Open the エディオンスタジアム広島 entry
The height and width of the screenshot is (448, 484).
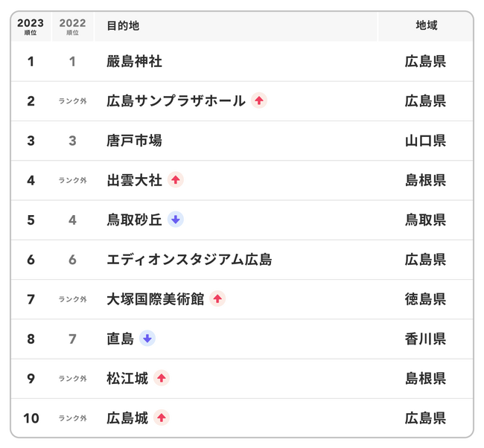[x=189, y=260]
